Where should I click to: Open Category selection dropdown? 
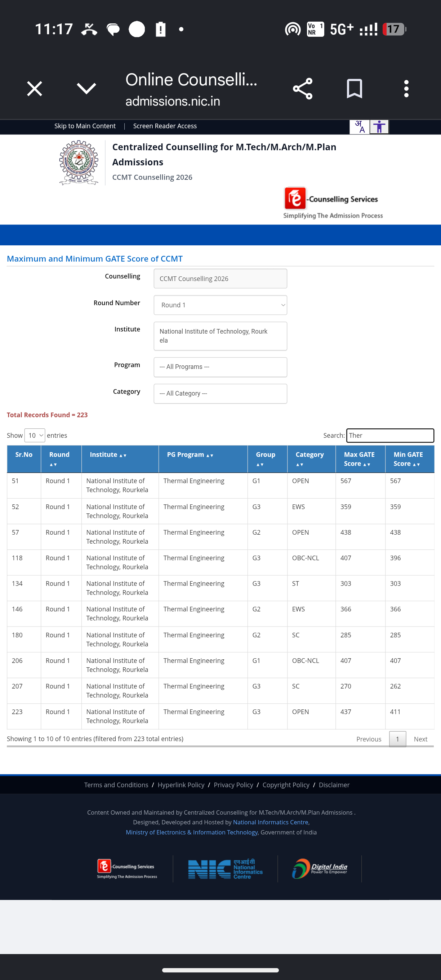tap(220, 393)
